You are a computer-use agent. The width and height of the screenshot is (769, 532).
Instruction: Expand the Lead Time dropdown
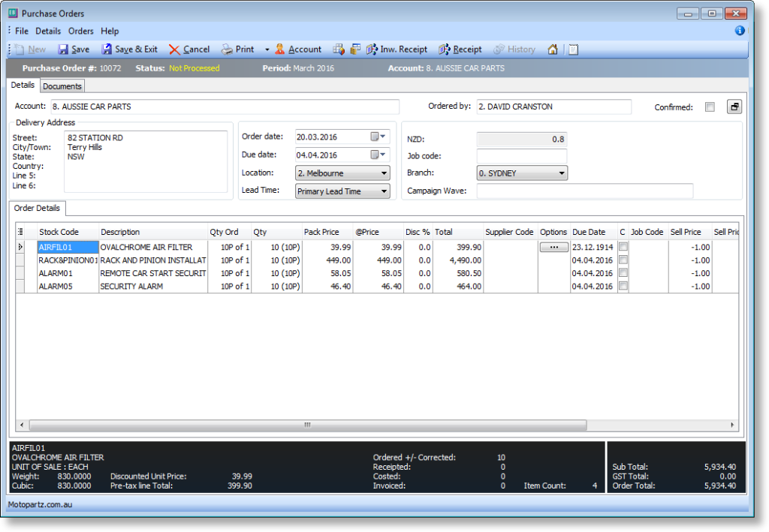(384, 191)
